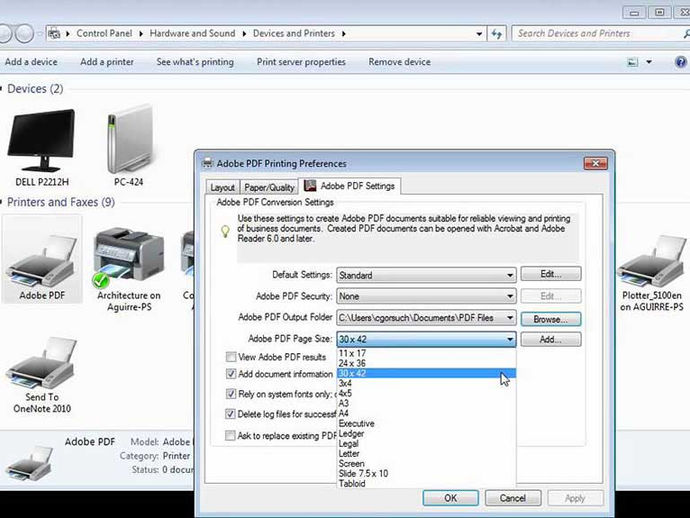This screenshot has width=690, height=518.
Task: Click Cancel in printing preferences
Action: click(513, 498)
